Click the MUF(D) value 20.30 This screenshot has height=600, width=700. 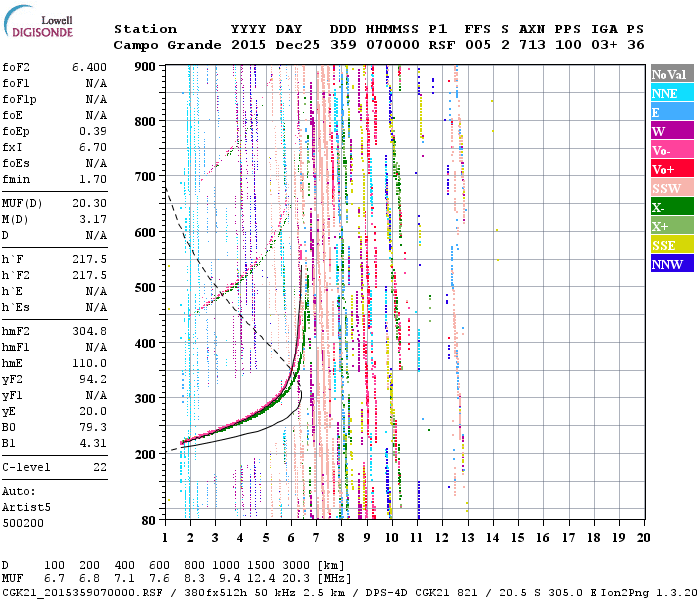pos(89,203)
